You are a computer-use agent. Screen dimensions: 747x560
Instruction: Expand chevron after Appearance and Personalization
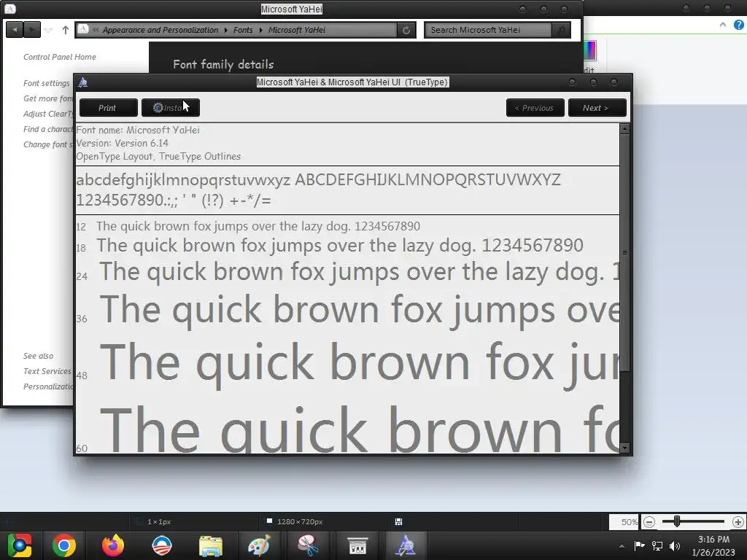click(226, 30)
